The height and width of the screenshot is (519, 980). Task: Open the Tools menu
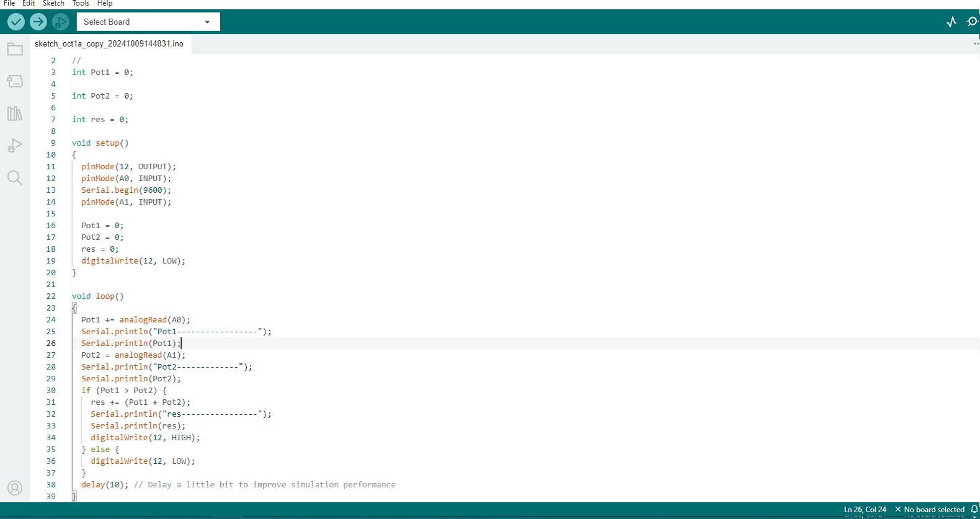pyautogui.click(x=81, y=4)
